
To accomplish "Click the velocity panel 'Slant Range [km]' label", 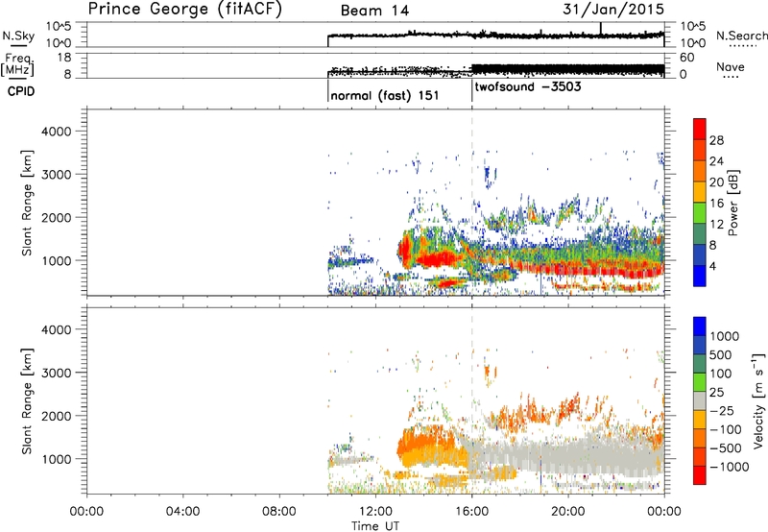I will click(x=27, y=400).
